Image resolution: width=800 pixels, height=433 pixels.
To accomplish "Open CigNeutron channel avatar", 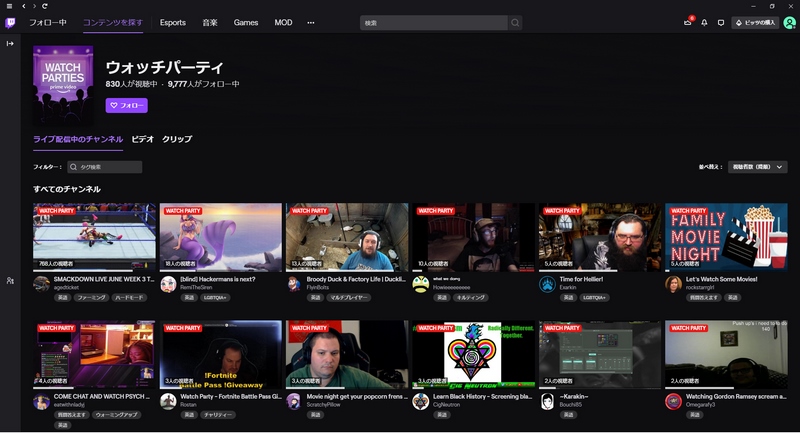I will click(420, 401).
